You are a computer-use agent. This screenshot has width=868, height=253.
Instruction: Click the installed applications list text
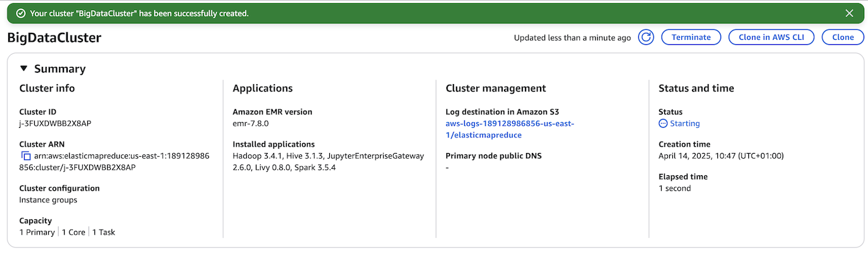pos(329,161)
